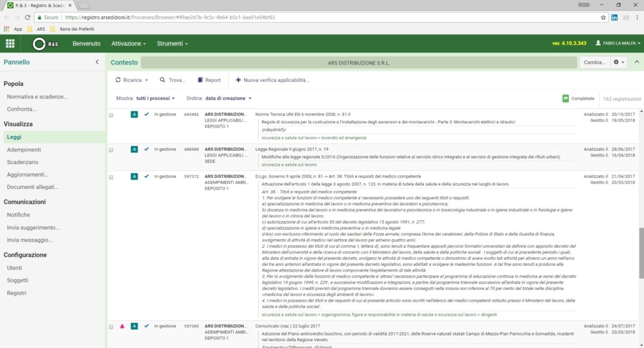This screenshot has width=644, height=348.
Task: Open Registri under Configurazione
Action: point(16,293)
